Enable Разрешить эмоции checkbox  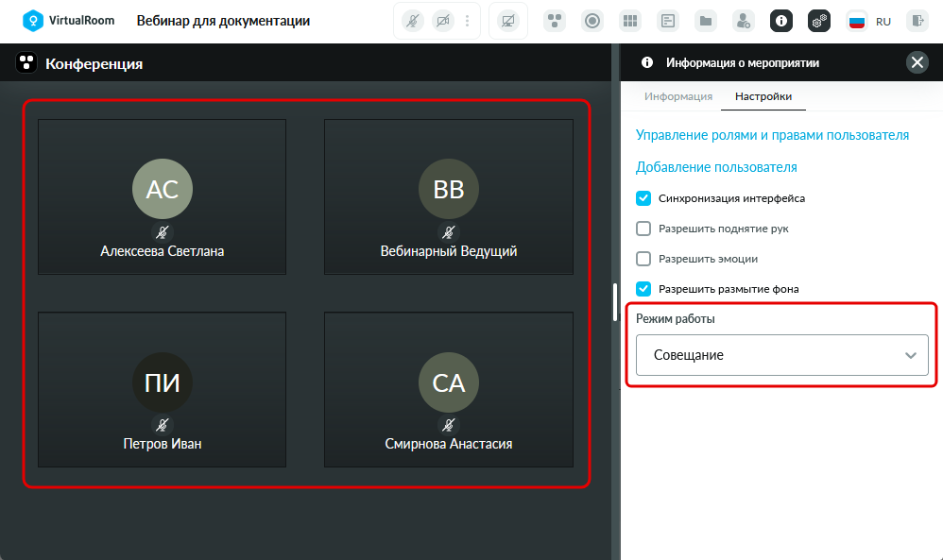click(643, 259)
